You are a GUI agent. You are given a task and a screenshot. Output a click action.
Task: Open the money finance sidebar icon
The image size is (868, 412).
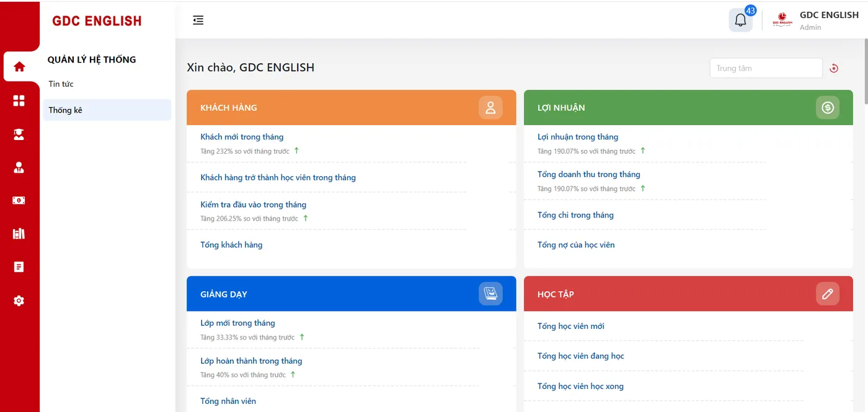[19, 200]
